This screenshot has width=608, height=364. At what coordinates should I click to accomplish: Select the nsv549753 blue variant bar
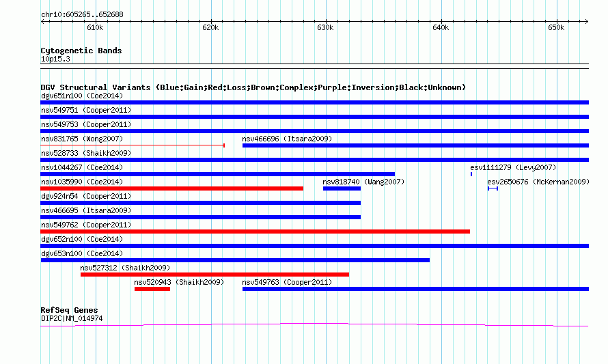point(314,131)
